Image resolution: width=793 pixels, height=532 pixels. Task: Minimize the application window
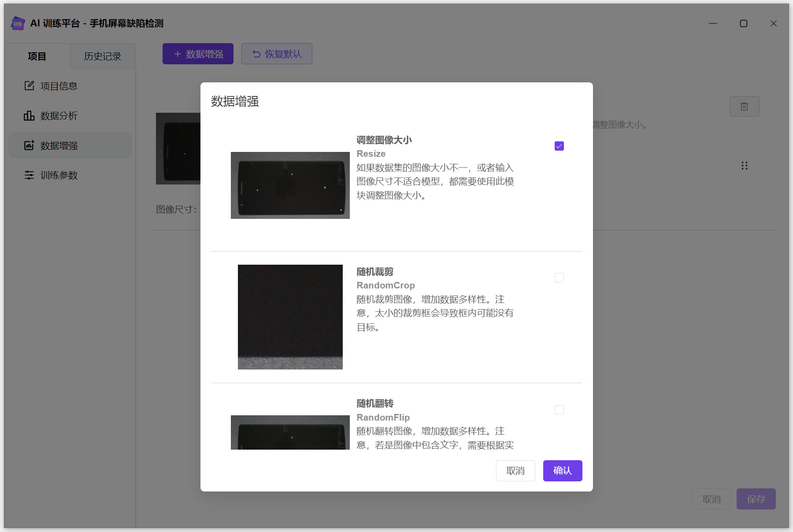713,23
